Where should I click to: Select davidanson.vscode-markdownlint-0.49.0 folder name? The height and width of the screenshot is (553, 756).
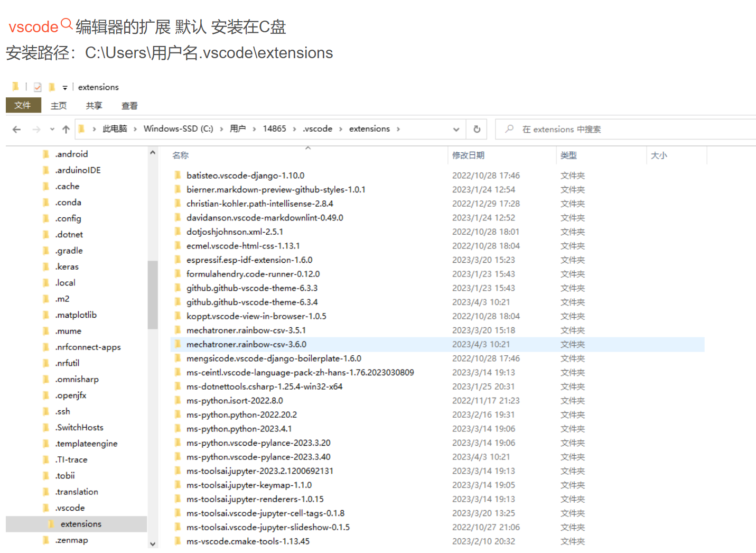[x=265, y=217]
